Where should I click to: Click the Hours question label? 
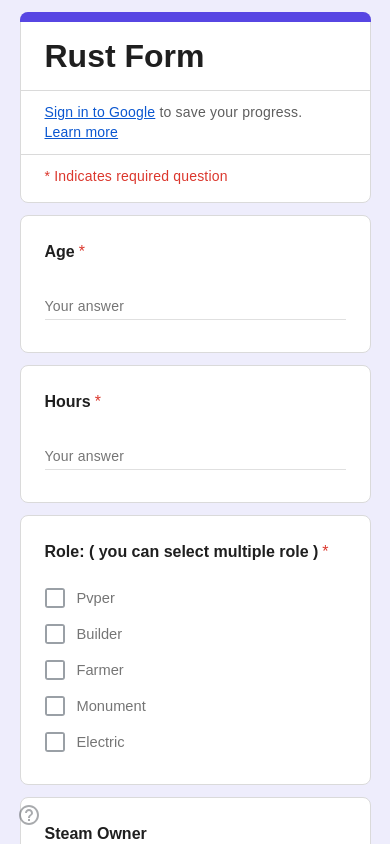tap(68, 402)
